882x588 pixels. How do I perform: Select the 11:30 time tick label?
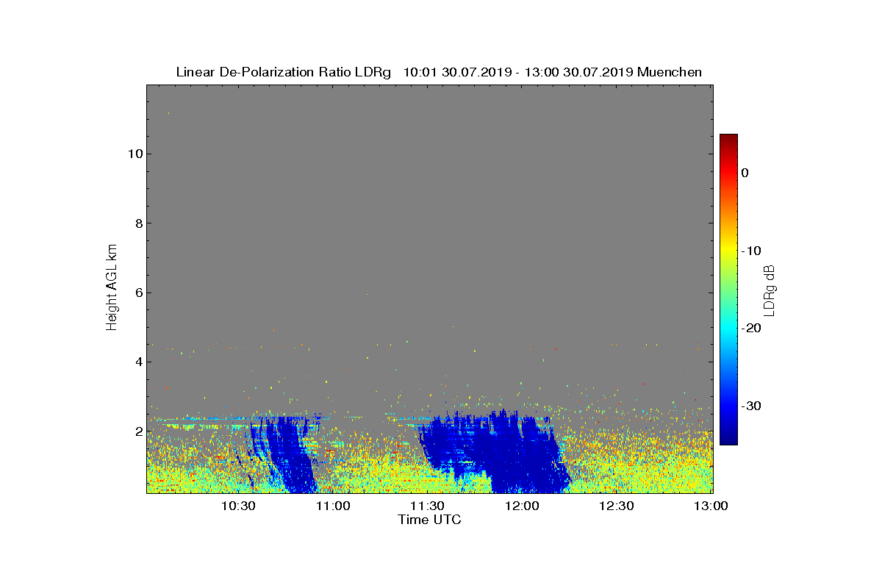tap(427, 506)
